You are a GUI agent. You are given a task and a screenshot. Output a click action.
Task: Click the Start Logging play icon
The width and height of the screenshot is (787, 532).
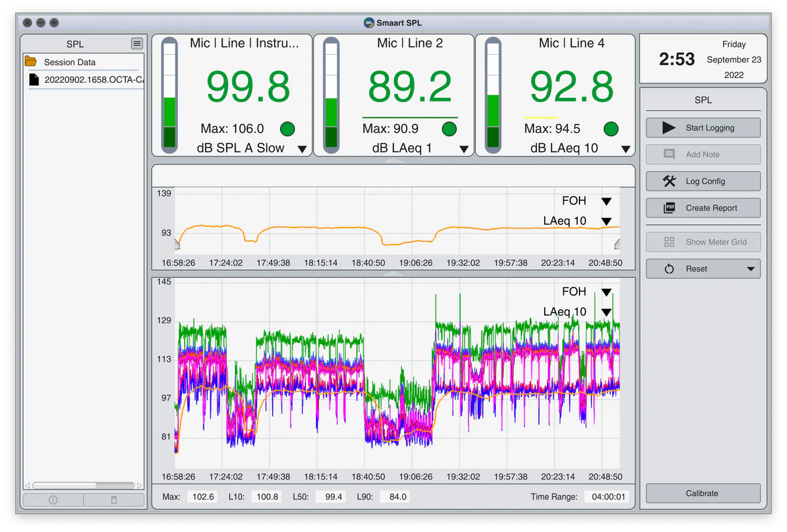coord(669,128)
